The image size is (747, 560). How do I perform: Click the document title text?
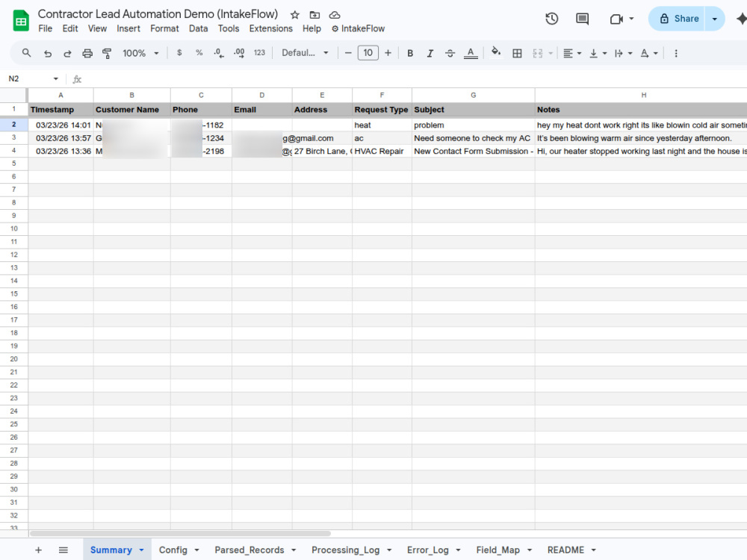pyautogui.click(x=158, y=14)
